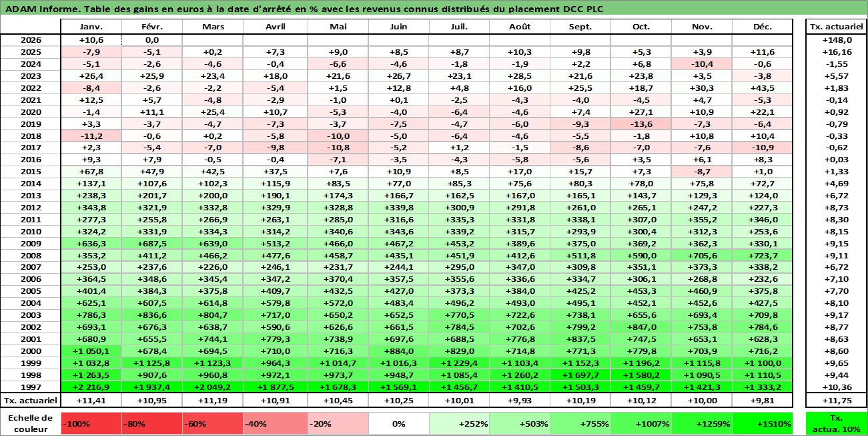Select the +9,81 actuarial total for Déc.
This screenshot has width=868, height=436.
763,401
